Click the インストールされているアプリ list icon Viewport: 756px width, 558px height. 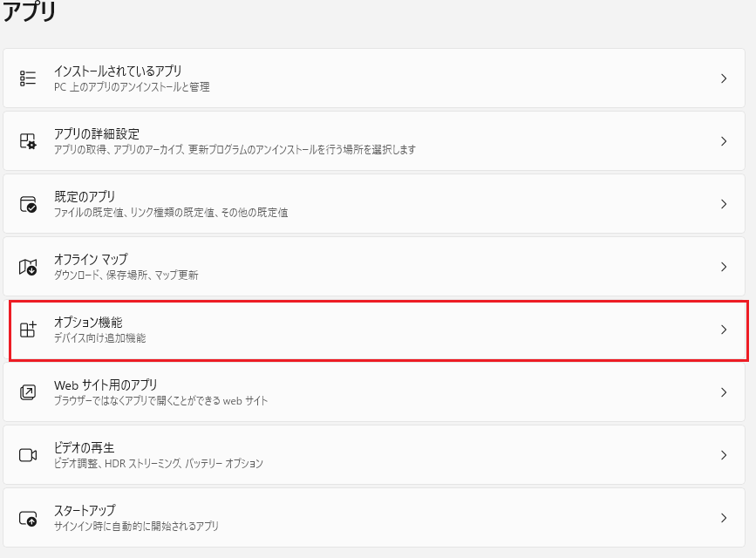tap(28, 78)
